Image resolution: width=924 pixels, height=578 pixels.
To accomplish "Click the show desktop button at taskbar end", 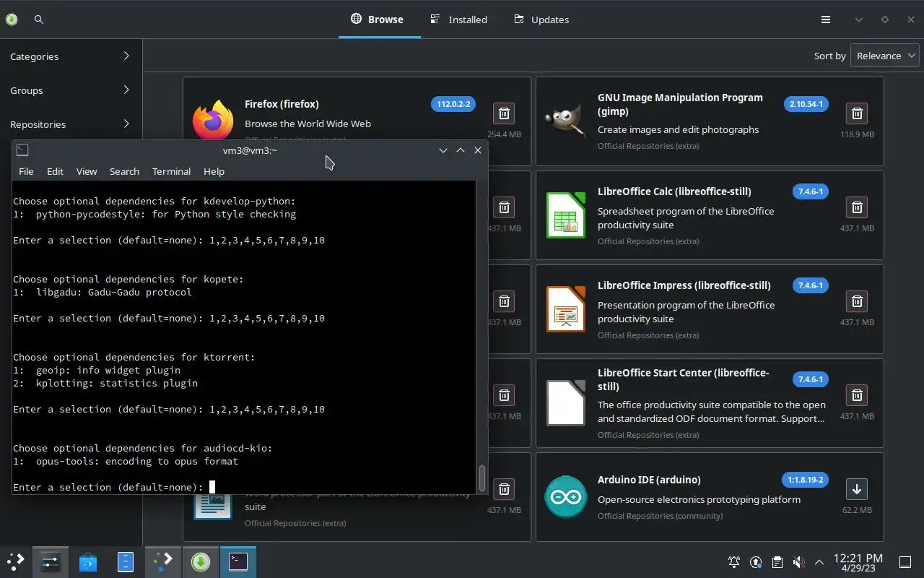I will point(905,562).
